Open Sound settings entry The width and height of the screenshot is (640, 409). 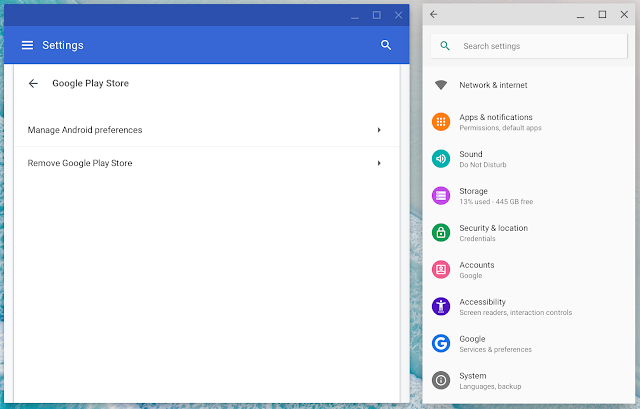tap(529, 159)
